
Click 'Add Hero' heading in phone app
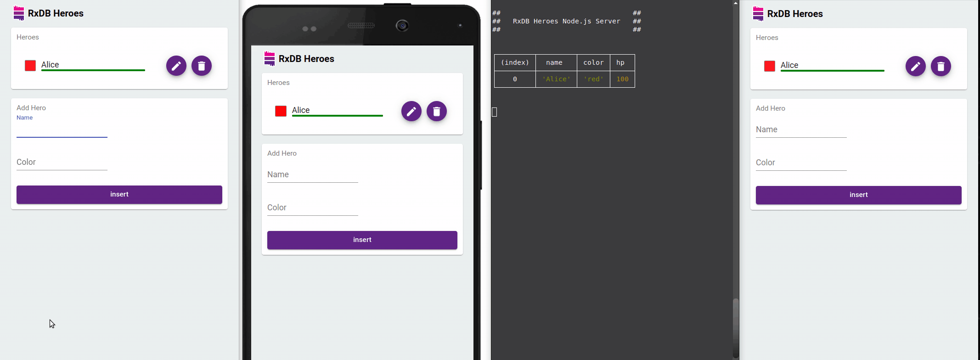coord(282,153)
